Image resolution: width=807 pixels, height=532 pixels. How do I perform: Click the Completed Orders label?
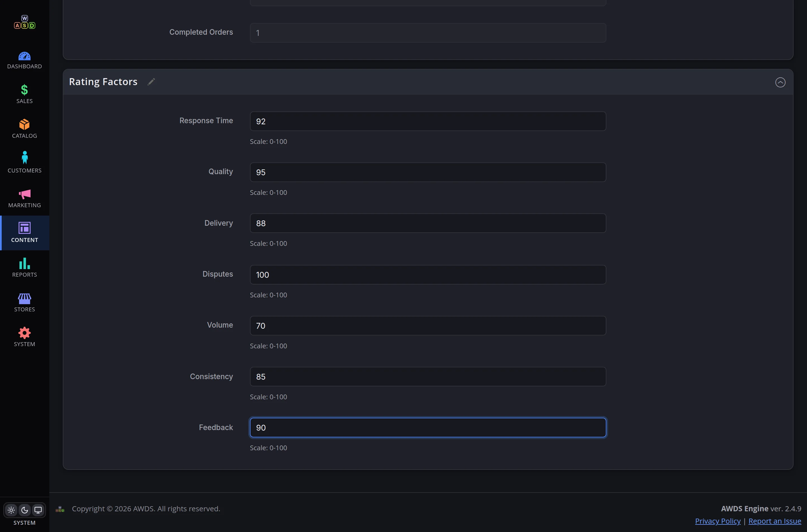point(201,32)
